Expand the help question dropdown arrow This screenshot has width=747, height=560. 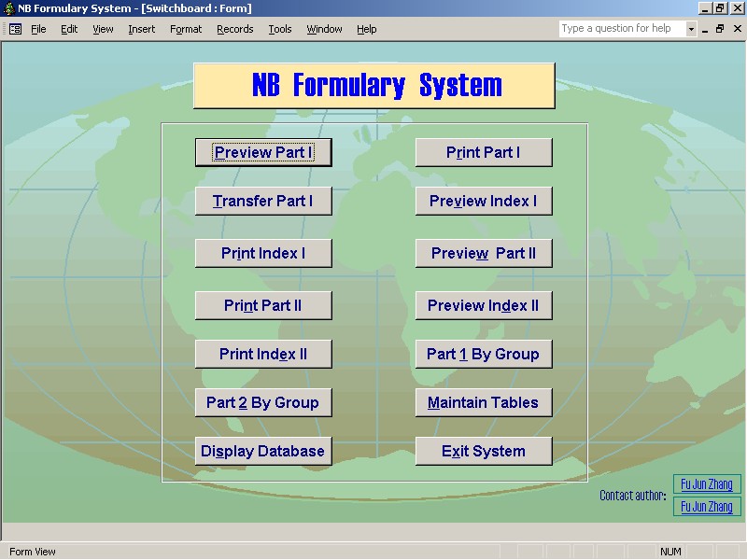click(x=691, y=29)
